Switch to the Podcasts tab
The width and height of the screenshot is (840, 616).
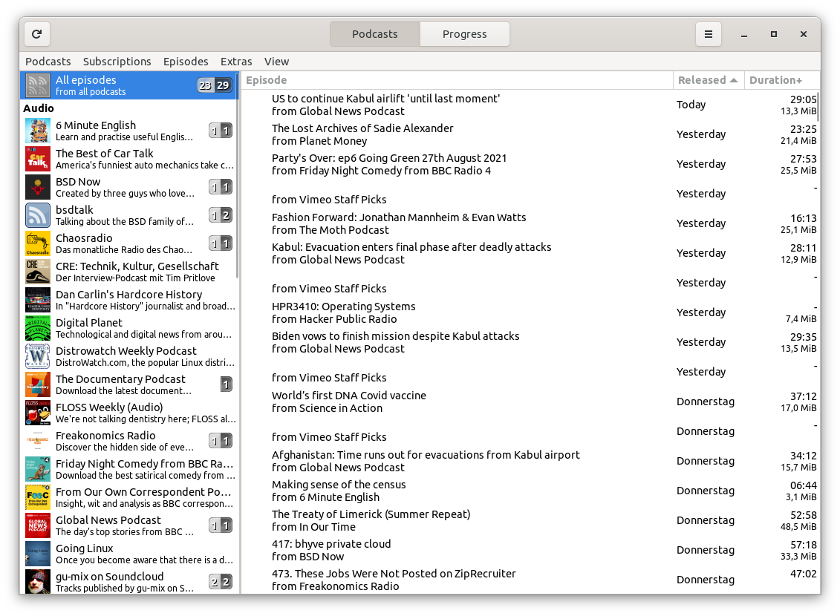tap(375, 34)
